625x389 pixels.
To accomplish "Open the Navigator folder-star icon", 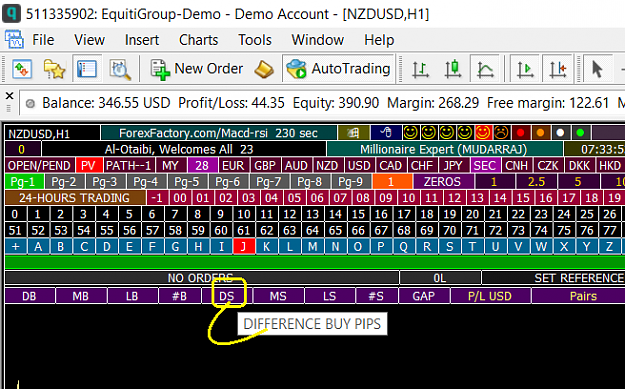I will pyautogui.click(x=54, y=69).
